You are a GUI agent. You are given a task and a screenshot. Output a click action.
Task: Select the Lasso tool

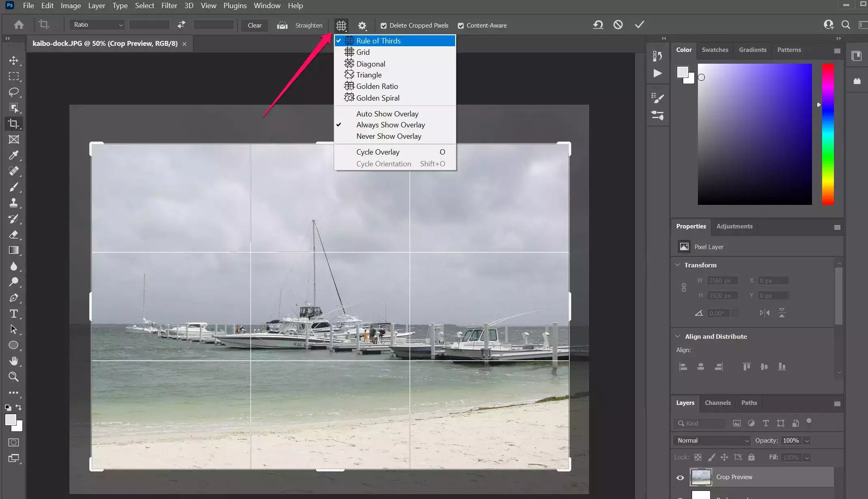point(14,92)
